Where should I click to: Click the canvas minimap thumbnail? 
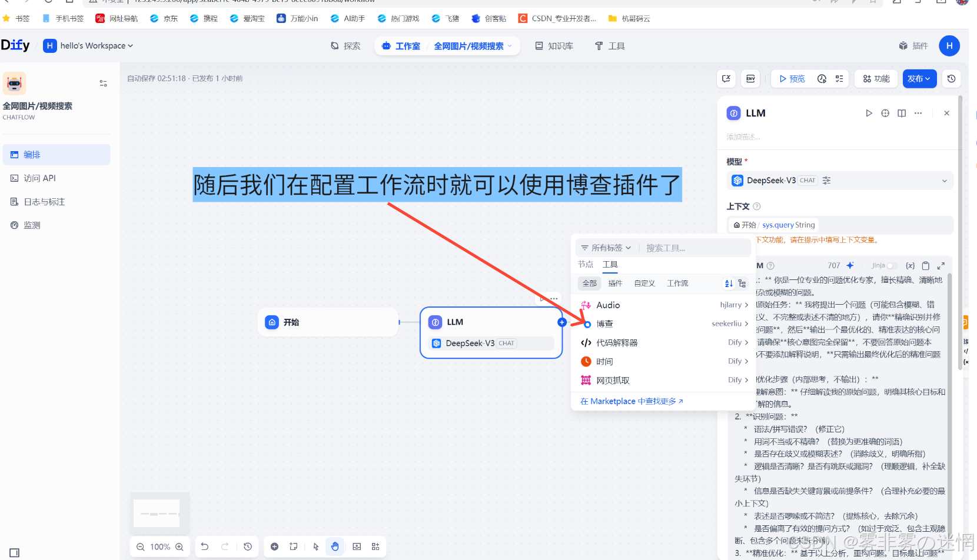point(160,514)
